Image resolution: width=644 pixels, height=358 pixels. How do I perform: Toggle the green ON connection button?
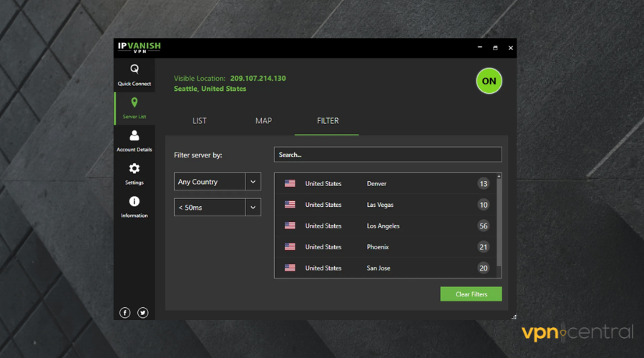point(489,81)
